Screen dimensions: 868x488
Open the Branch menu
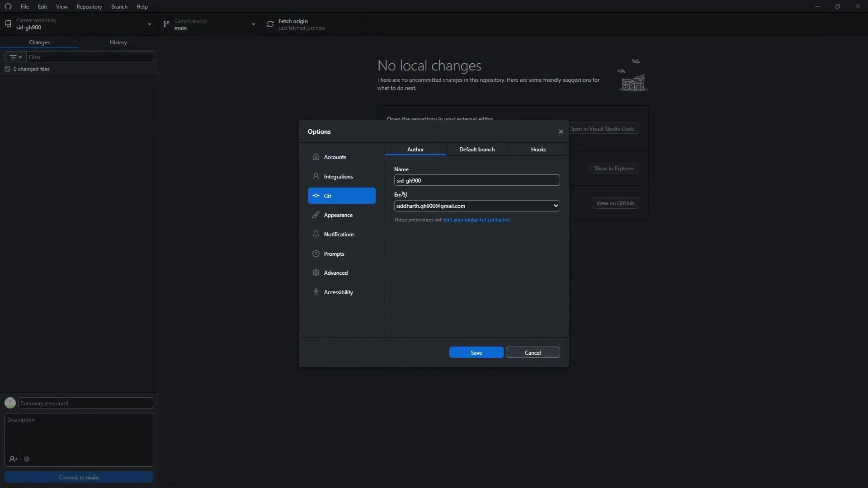pyautogui.click(x=119, y=6)
